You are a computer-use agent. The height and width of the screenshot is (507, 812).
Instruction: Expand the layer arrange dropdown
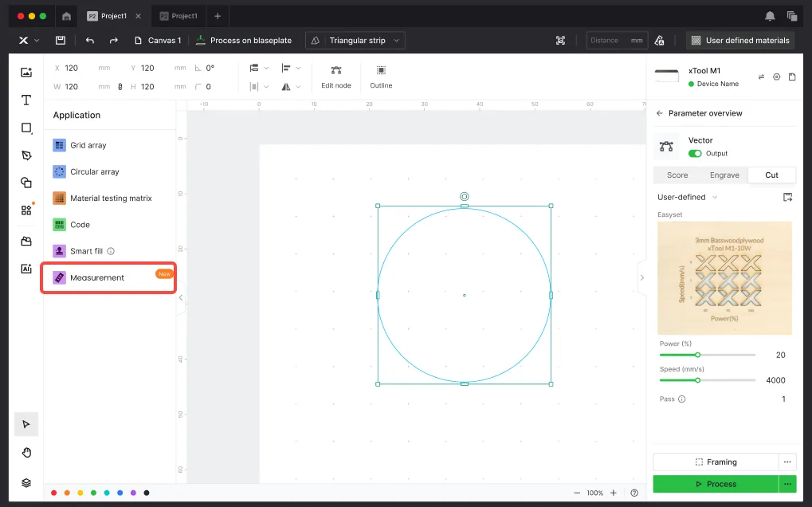(x=266, y=68)
